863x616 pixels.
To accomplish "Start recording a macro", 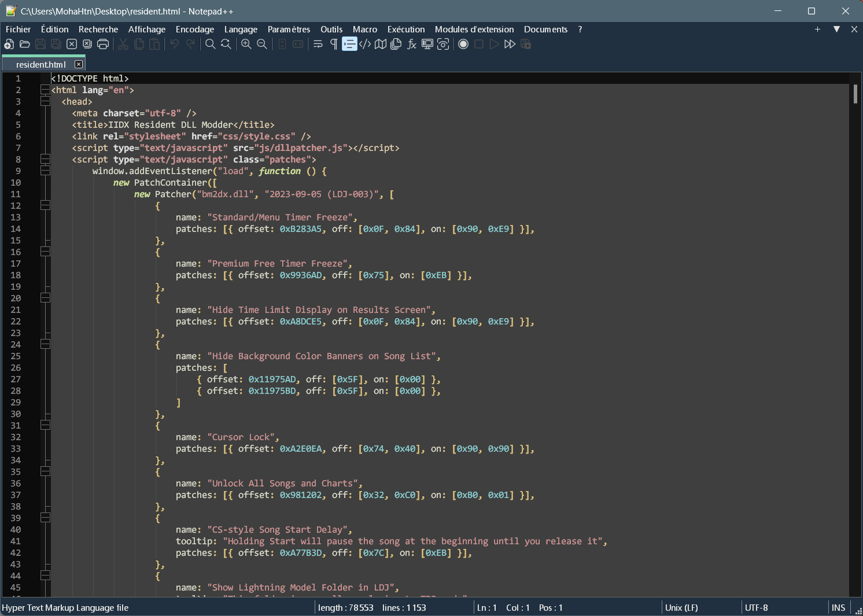I will click(463, 45).
